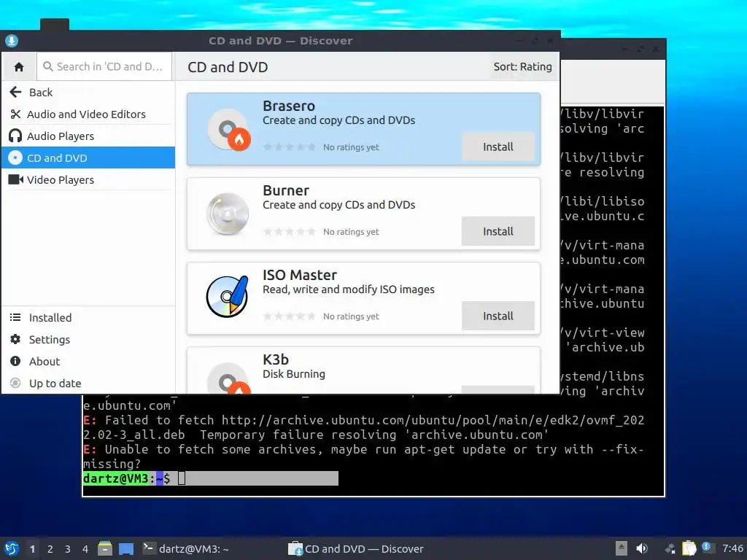This screenshot has width=747, height=560.
Task: Open the Video Players category
Action: click(x=88, y=179)
